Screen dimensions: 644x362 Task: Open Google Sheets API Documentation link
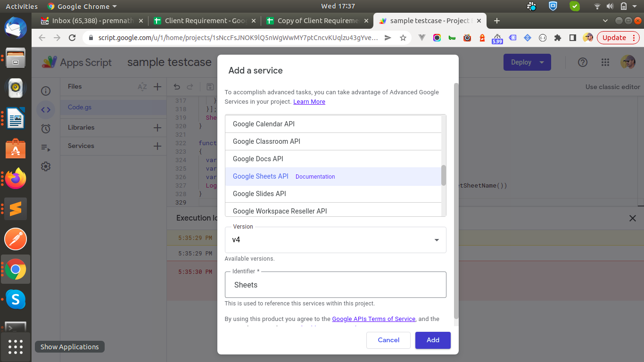(315, 177)
